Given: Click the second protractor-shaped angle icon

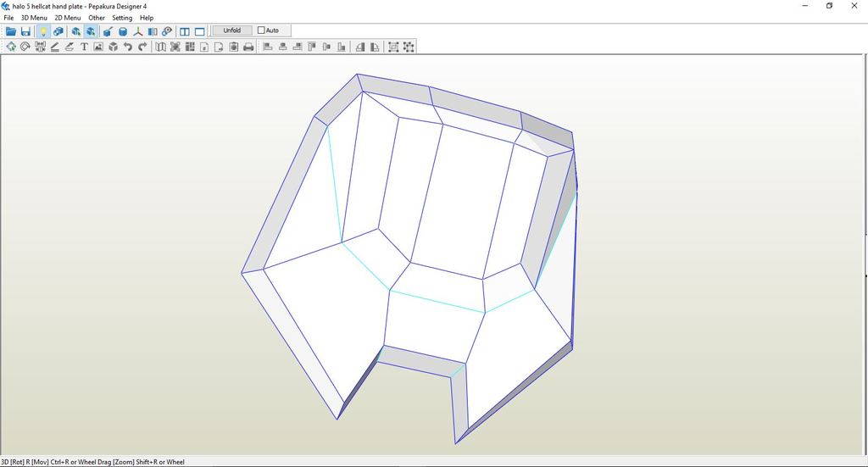Looking at the screenshot, I should [375, 47].
